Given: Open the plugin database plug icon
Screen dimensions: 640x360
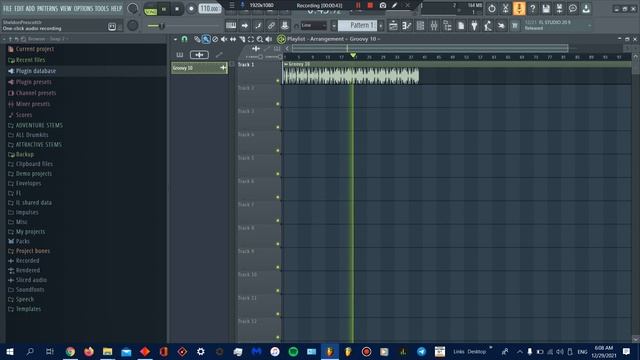Looking at the screenshot, I should click(x=474, y=26).
